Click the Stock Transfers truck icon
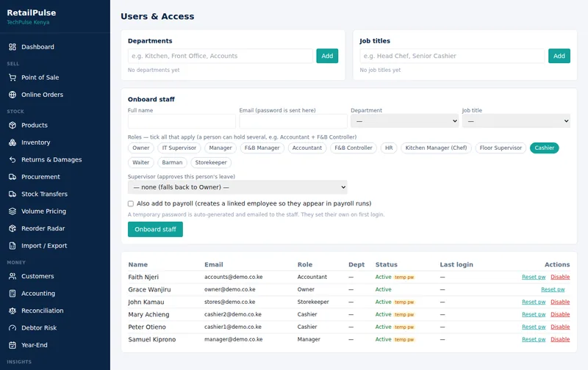 coord(12,194)
